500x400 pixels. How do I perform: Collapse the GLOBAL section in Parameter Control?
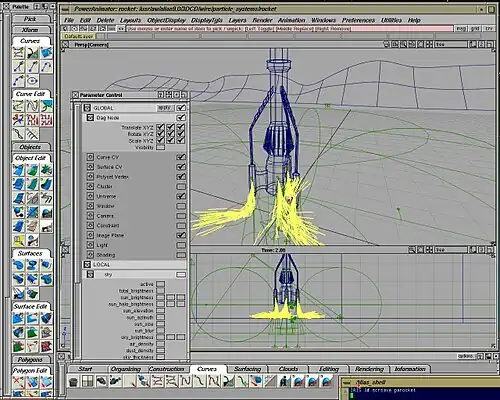87,108
